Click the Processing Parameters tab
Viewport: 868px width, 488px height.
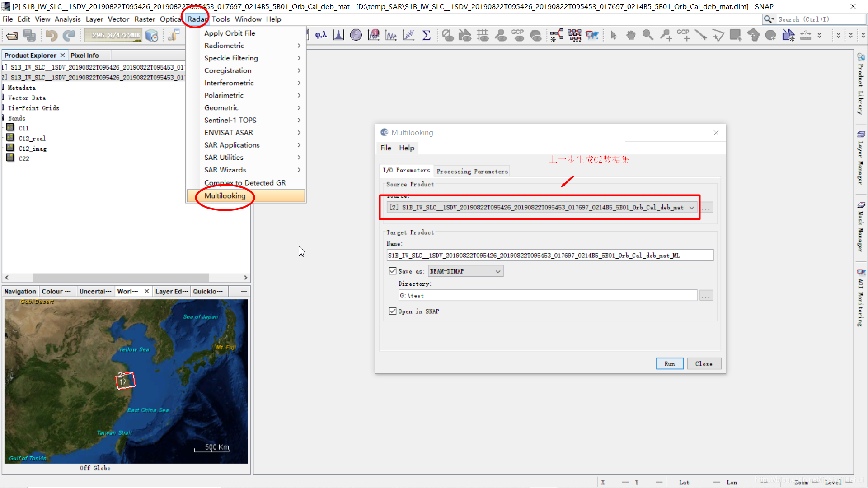(472, 172)
